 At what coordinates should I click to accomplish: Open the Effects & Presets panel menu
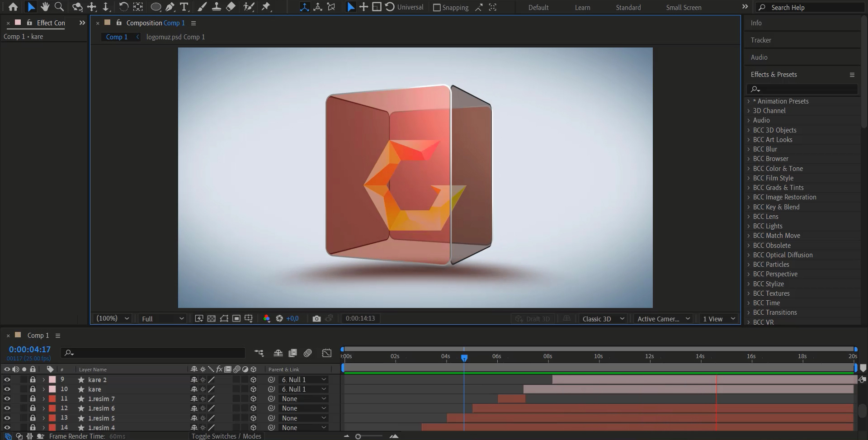pyautogui.click(x=852, y=75)
